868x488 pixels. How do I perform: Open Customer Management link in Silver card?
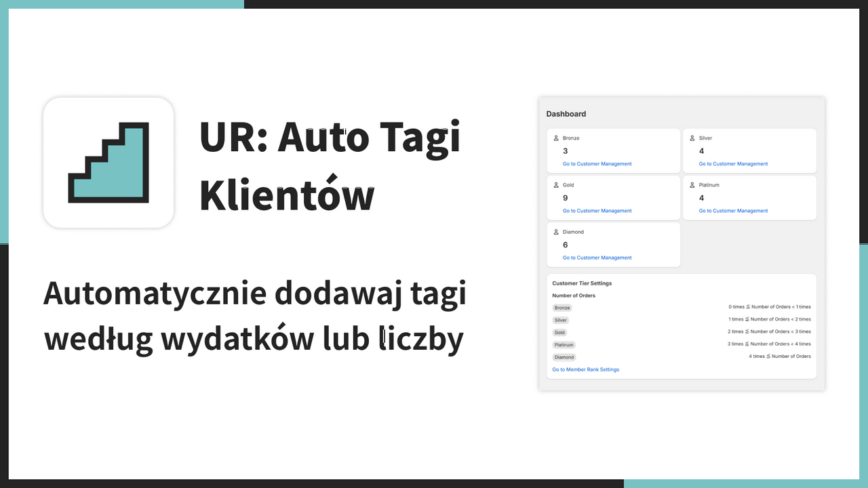tap(733, 164)
